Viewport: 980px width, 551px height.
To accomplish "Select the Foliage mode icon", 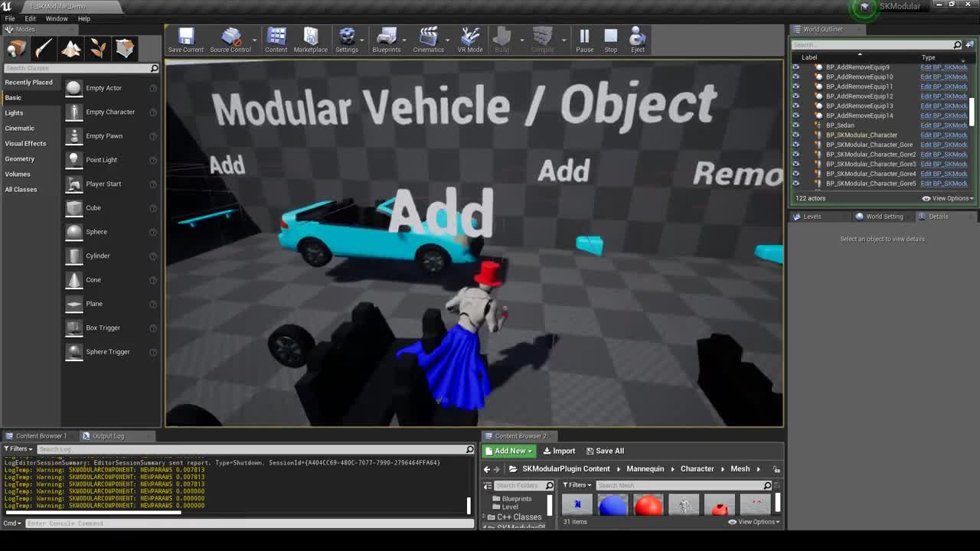I will pyautogui.click(x=97, y=48).
